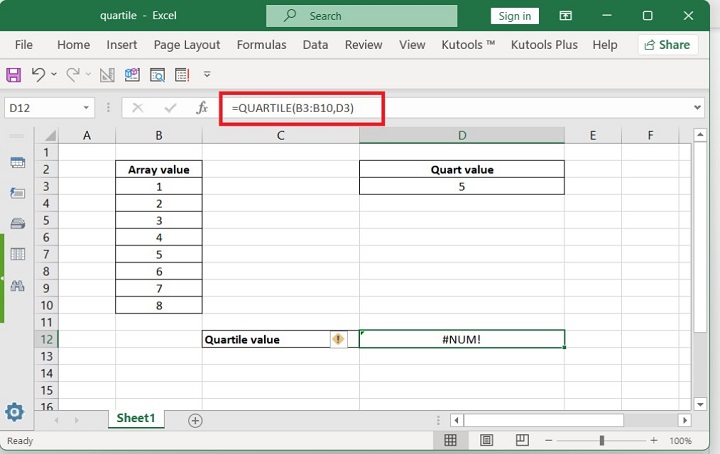
Task: Click the Insert Function fx icon
Action: [201, 108]
